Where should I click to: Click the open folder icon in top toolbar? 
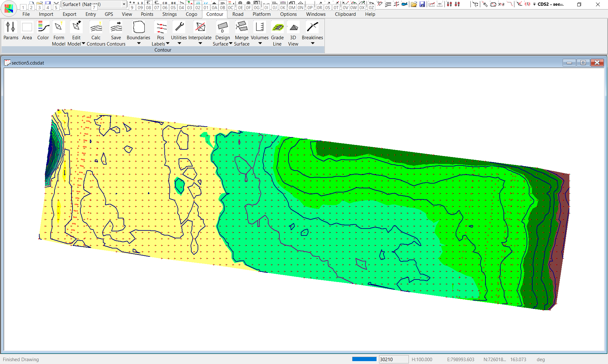click(x=414, y=4)
